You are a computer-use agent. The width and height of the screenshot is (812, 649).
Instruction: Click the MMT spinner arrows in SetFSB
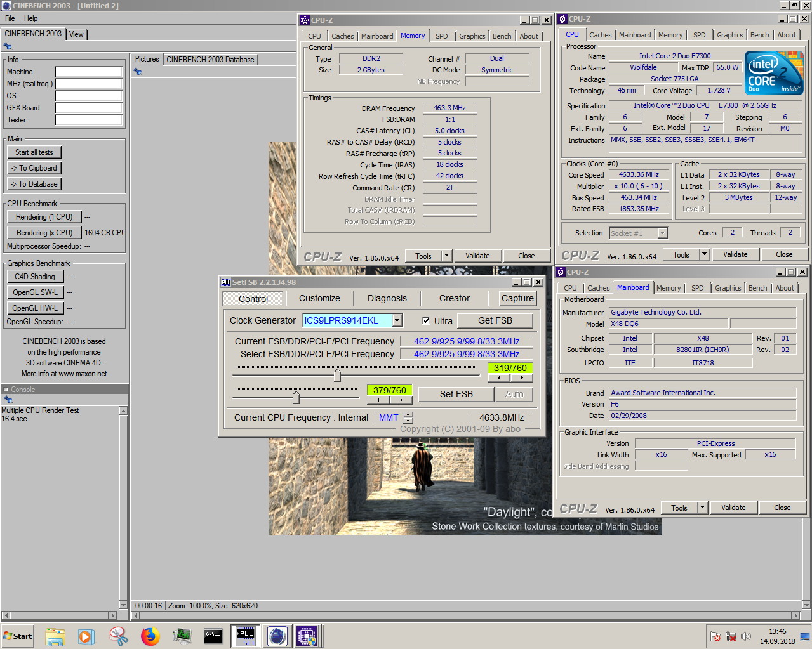click(x=408, y=417)
